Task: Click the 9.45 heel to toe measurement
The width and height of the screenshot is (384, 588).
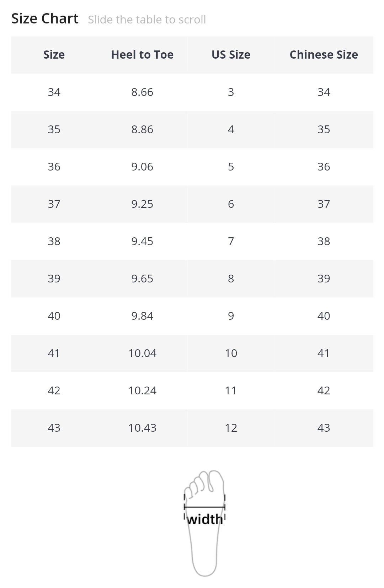Action: (142, 241)
